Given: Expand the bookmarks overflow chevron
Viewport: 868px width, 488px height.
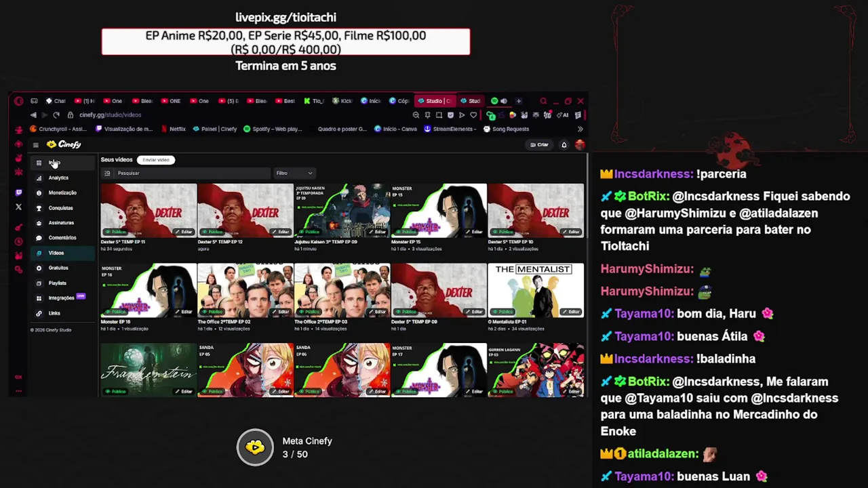Looking at the screenshot, I should 580,129.
